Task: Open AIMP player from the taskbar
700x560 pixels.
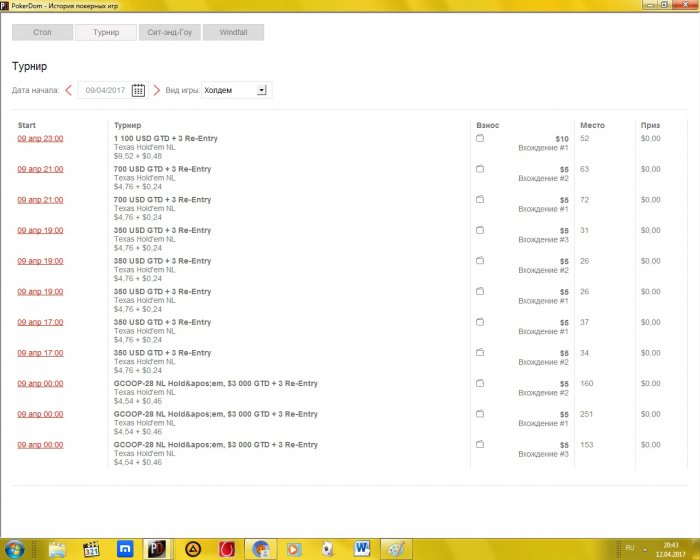Action: click(193, 549)
